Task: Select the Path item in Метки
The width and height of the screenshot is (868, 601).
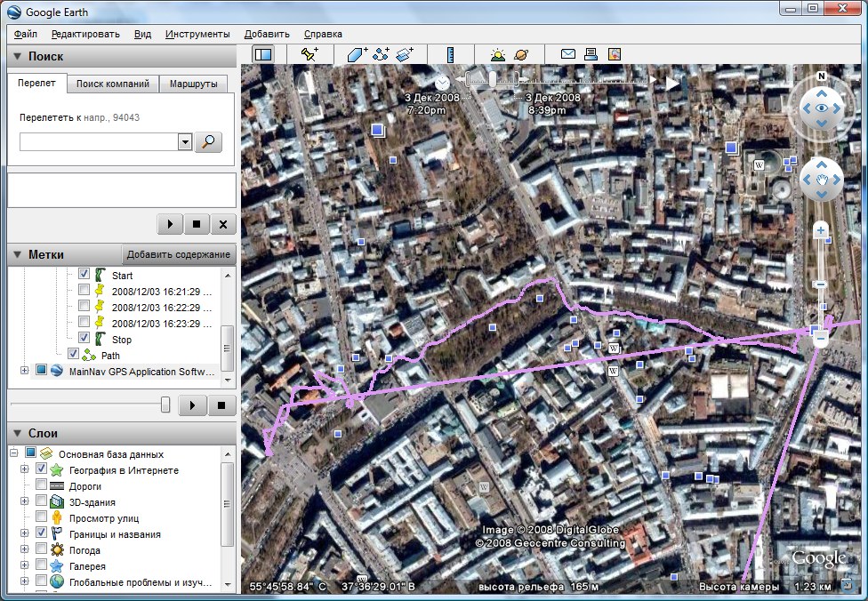Action: 110,356
